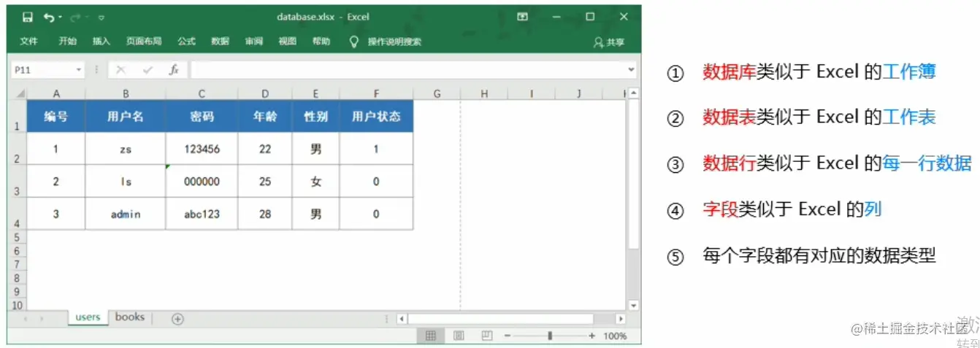Select column C header
The width and height of the screenshot is (980, 348).
pos(202,93)
